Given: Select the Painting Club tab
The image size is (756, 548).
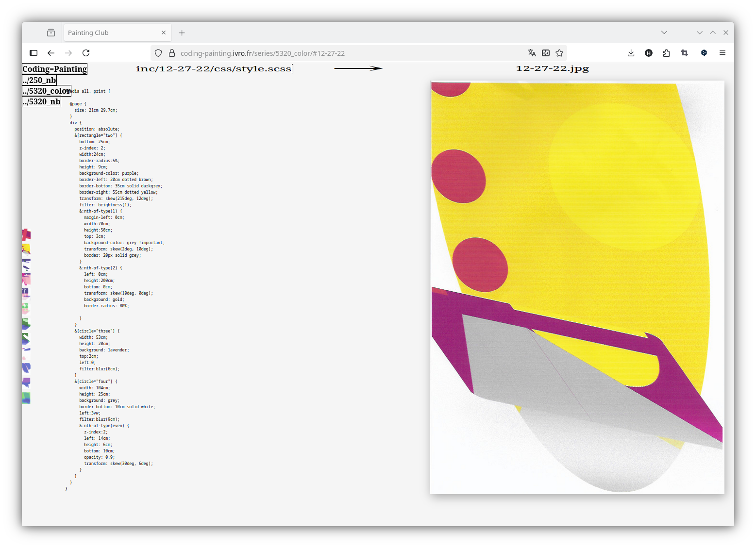Looking at the screenshot, I should coord(112,33).
